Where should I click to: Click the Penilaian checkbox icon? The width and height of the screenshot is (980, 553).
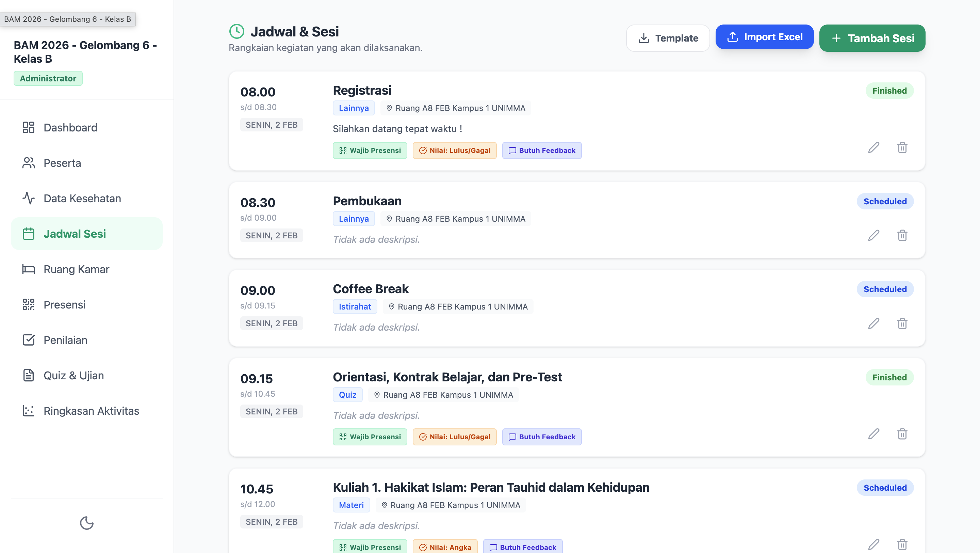point(29,340)
